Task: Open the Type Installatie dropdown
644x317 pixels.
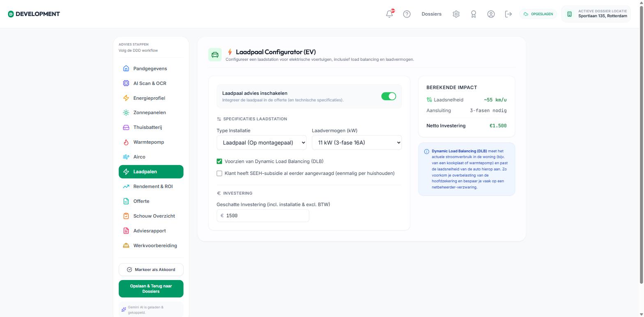Action: 262,143
